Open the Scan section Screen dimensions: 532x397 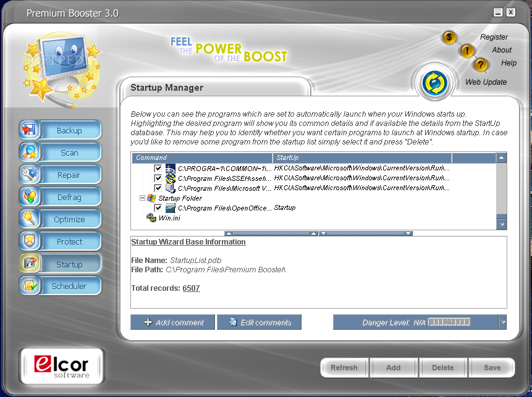(x=69, y=153)
